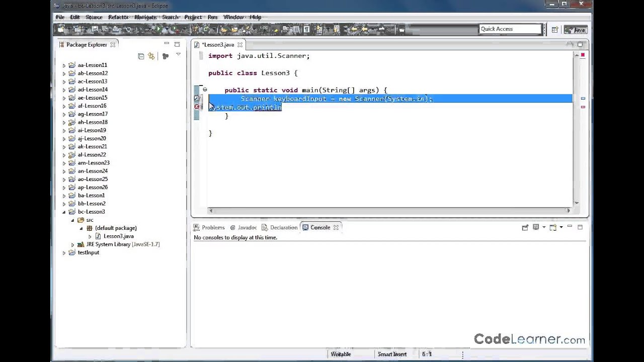Close the Package Explorer tab
This screenshot has width=644, height=362.
click(x=113, y=45)
